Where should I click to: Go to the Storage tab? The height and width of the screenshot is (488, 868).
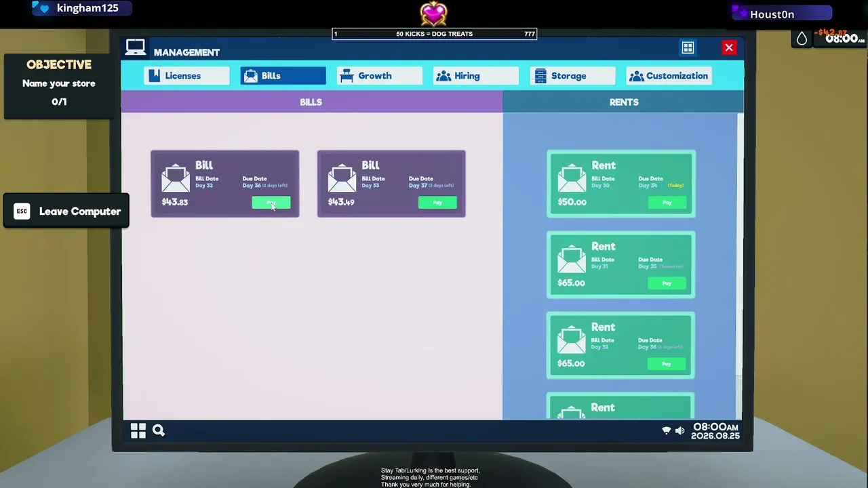pyautogui.click(x=572, y=76)
